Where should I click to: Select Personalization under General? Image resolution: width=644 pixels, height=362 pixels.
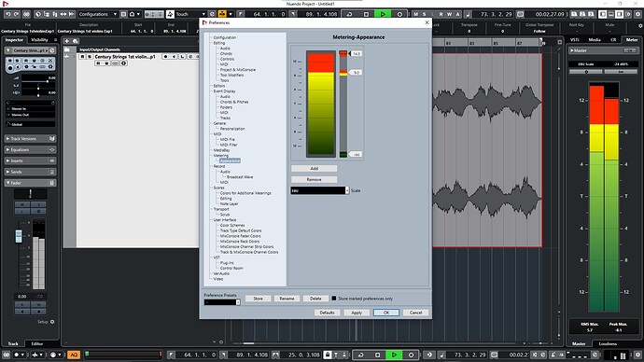(232, 129)
